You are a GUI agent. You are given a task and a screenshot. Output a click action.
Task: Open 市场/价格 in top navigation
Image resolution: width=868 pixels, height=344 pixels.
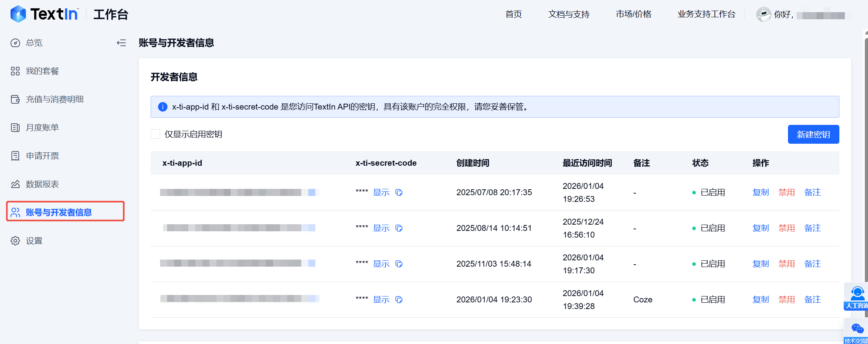click(633, 15)
